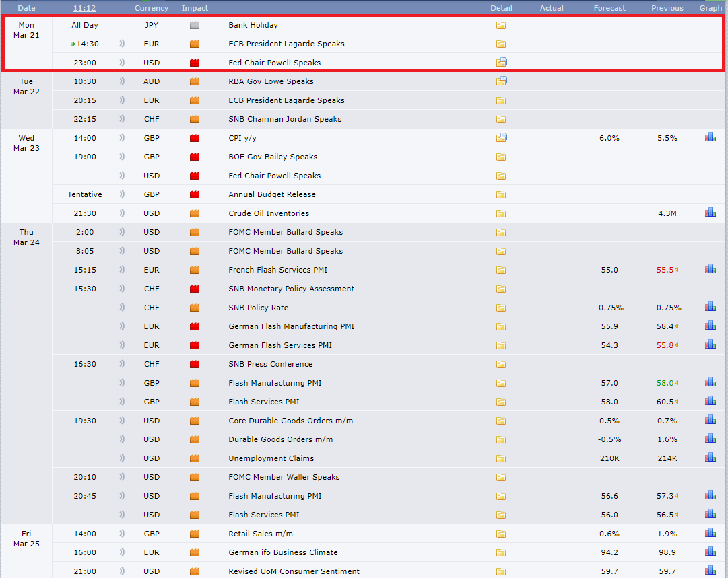Click forecast value 6.0% for CPI

pos(609,138)
